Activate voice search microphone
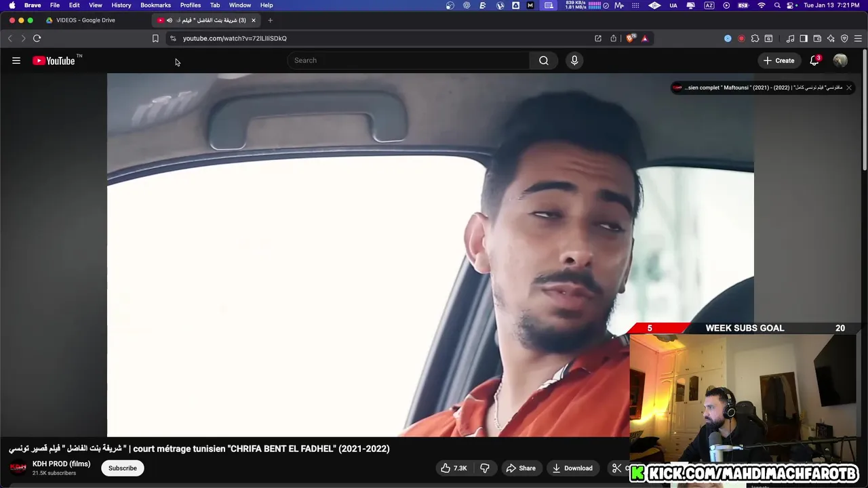Screen dimensions: 868x488 pyautogui.click(x=574, y=60)
